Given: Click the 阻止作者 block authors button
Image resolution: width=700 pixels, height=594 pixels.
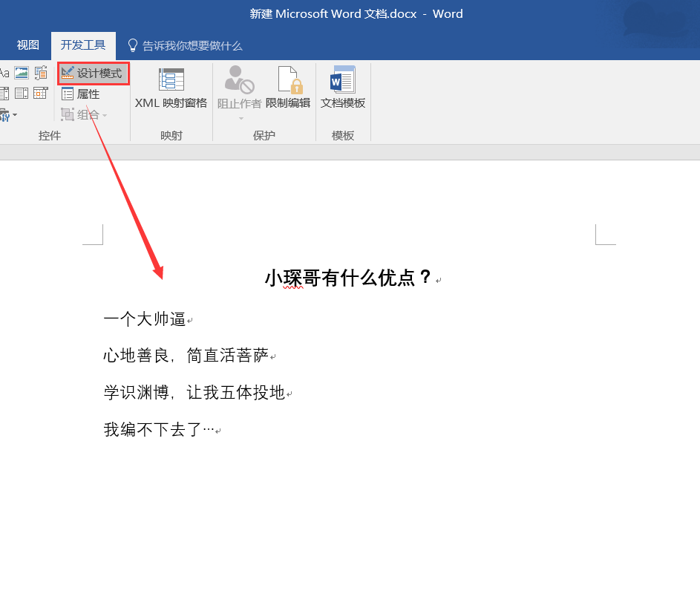Looking at the screenshot, I should point(239,88).
